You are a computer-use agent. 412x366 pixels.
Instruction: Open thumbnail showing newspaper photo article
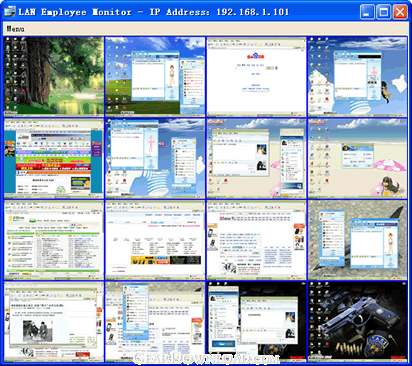tap(54, 322)
